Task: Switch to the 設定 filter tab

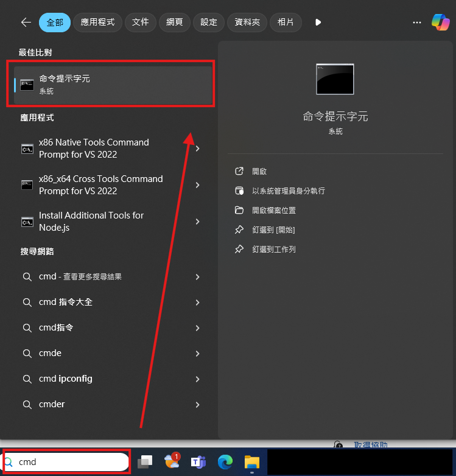Action: (x=209, y=22)
